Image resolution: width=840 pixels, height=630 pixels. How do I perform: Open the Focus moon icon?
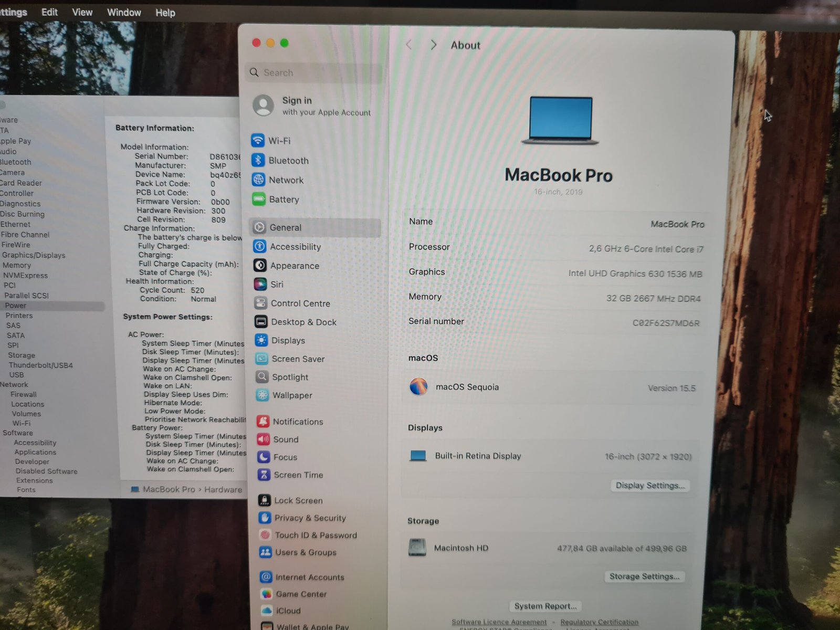coord(264,457)
